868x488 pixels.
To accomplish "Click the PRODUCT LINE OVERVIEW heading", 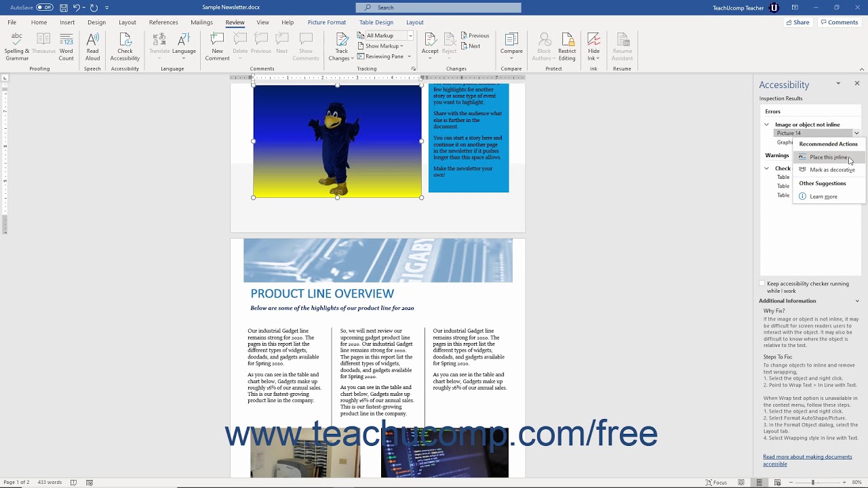I will (x=322, y=293).
